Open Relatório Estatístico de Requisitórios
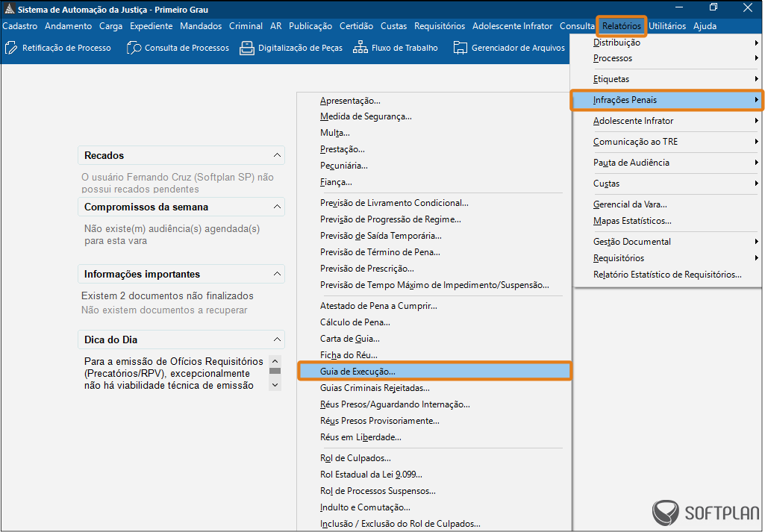This screenshot has height=532, width=765. (x=666, y=275)
